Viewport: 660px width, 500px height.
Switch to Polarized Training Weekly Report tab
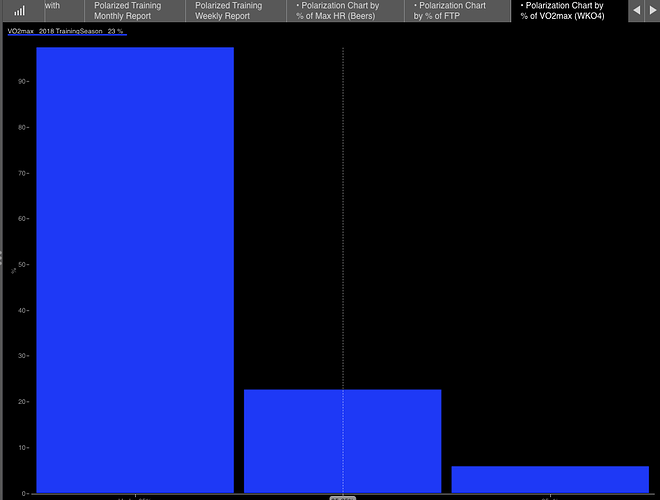pos(236,11)
